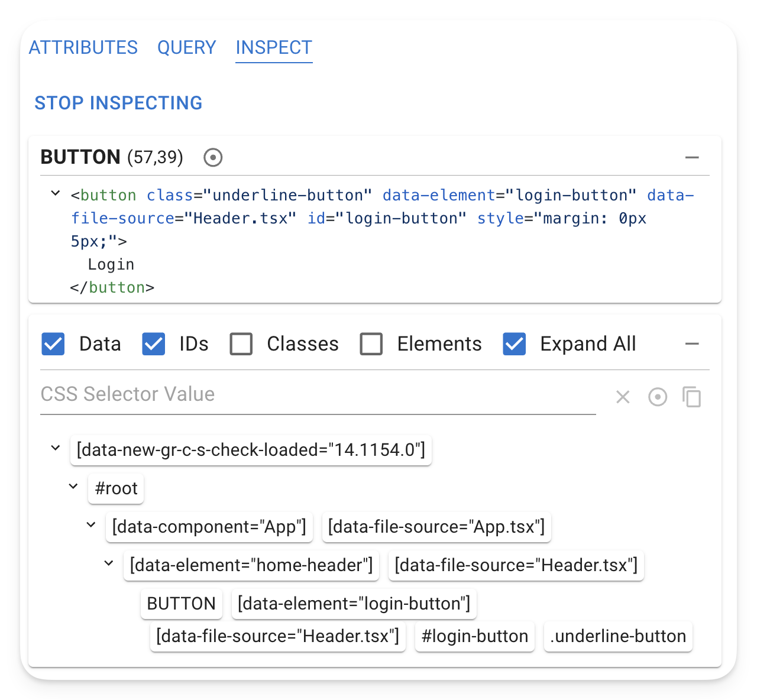Click STOP INSPECTING button
Viewport: 757px width, 700px height.
[x=118, y=103]
